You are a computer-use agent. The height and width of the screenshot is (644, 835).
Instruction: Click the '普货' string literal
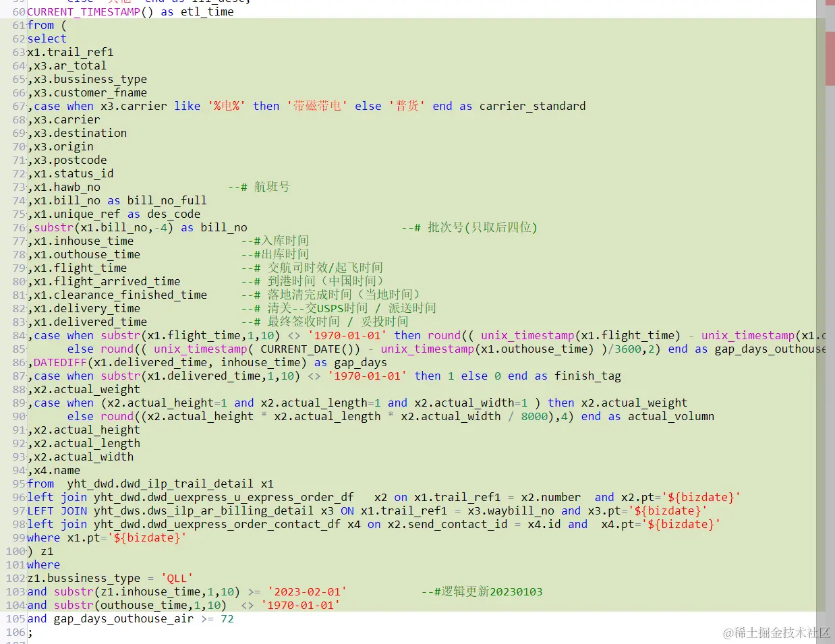click(x=407, y=106)
